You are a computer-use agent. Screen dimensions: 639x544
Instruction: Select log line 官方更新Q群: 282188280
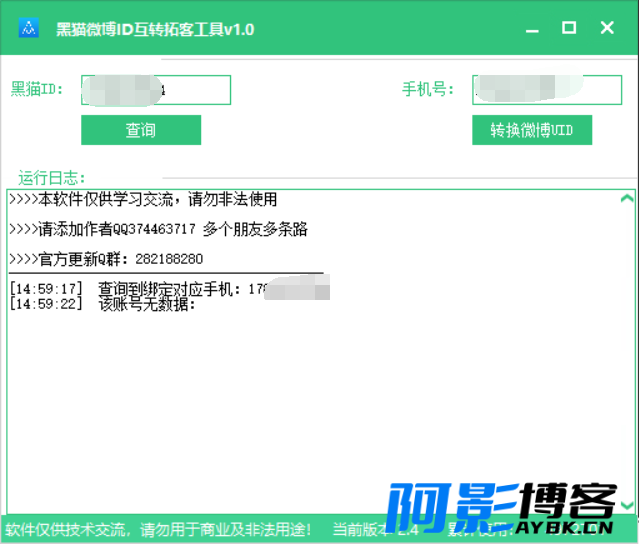(x=106, y=259)
